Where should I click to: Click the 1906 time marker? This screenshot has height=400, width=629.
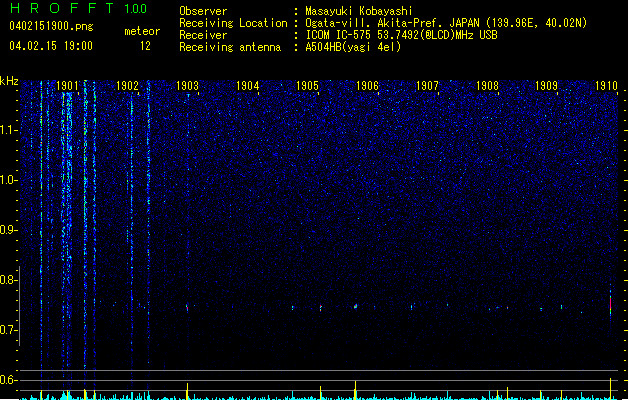click(x=367, y=85)
